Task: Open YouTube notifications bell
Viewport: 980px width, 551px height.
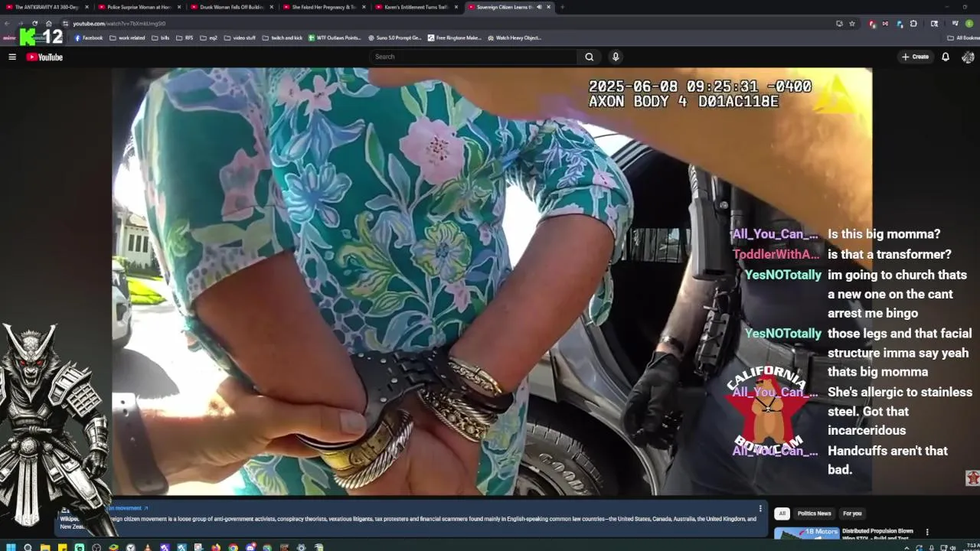Action: point(946,57)
